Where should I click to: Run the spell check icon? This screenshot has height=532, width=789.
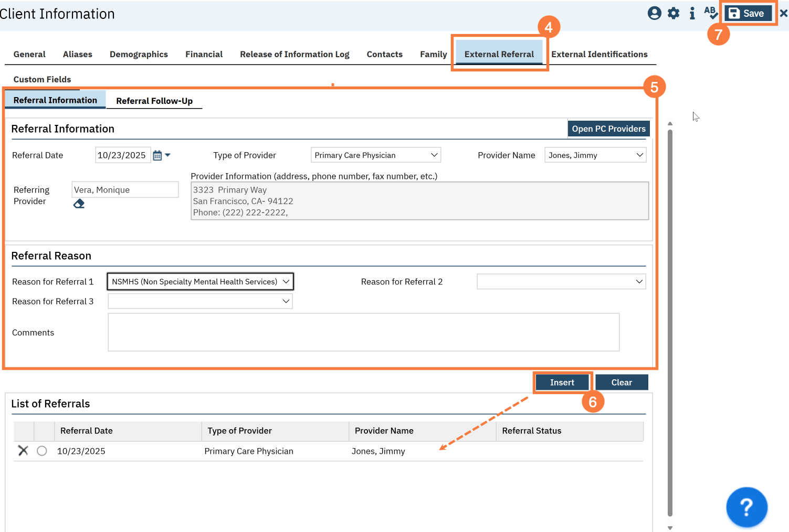point(710,13)
